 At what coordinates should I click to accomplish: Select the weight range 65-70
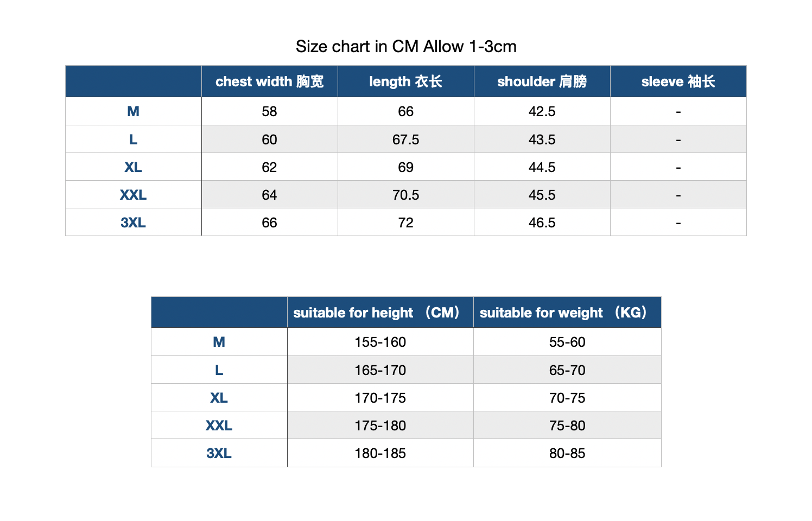coord(567,370)
